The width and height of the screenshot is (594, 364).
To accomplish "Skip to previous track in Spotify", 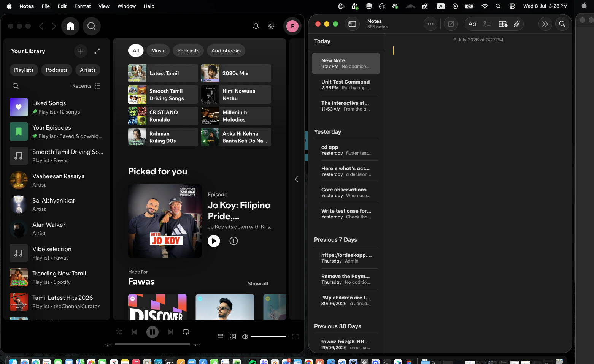I will tap(134, 332).
